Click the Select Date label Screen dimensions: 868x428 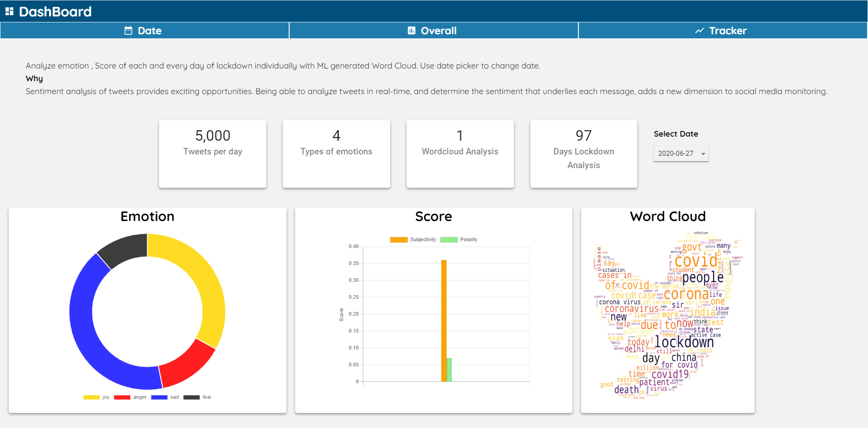[676, 134]
